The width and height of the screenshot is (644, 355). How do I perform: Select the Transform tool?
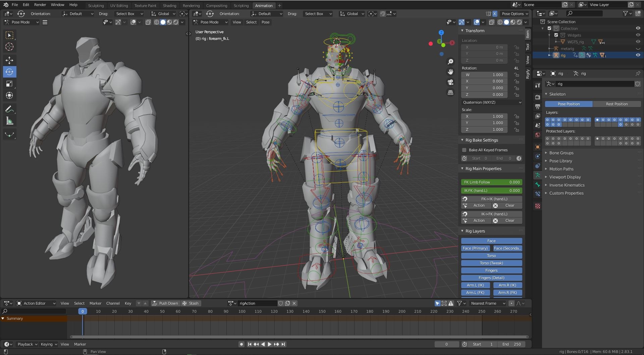[9, 95]
